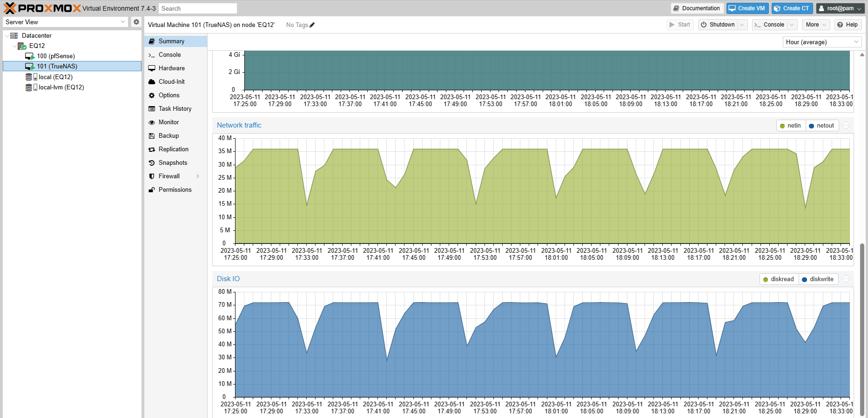Open the Task History tab

click(x=175, y=109)
